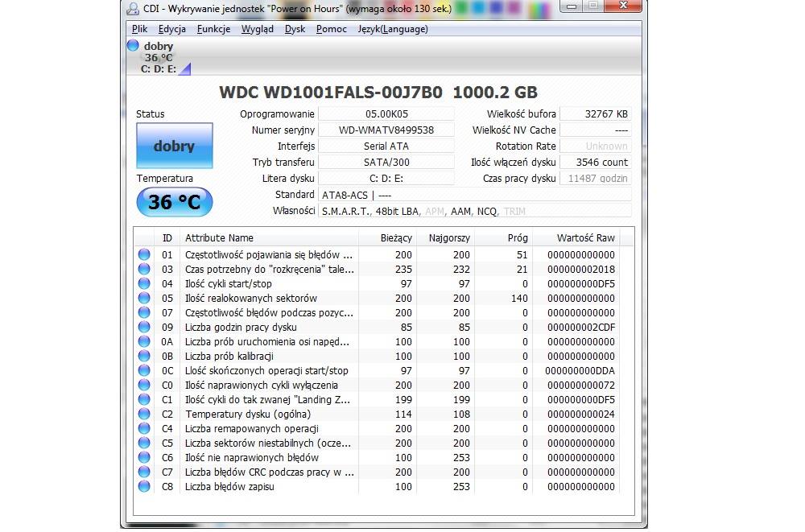Select row 'Ilość naprawionych cykli wyłączenia'
Image resolution: width=805 pixels, height=532 pixels.
point(378,386)
